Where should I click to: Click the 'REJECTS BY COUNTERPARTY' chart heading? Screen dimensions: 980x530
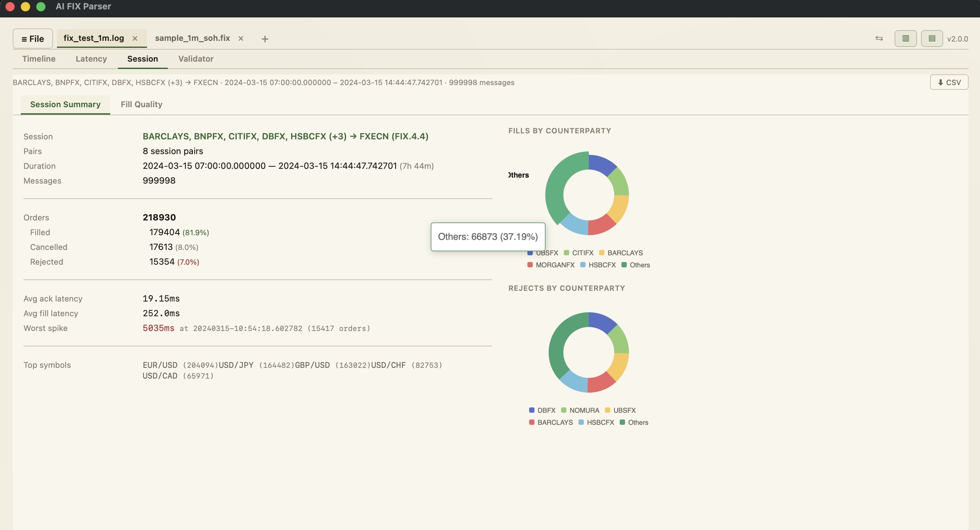click(566, 288)
